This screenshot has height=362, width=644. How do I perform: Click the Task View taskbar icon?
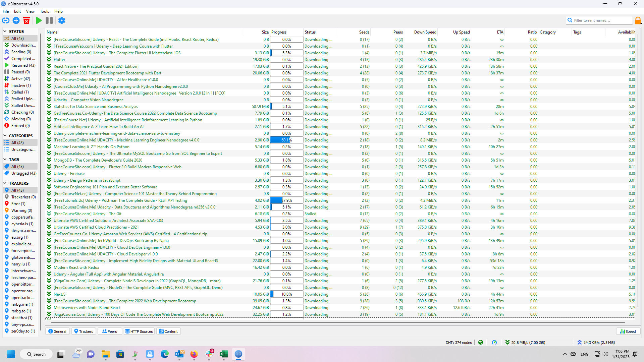(61, 354)
